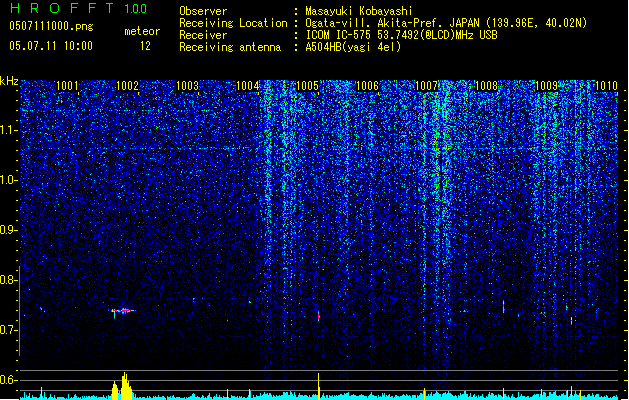Select the A504HB(yagi 4el) antenna text

[353, 47]
